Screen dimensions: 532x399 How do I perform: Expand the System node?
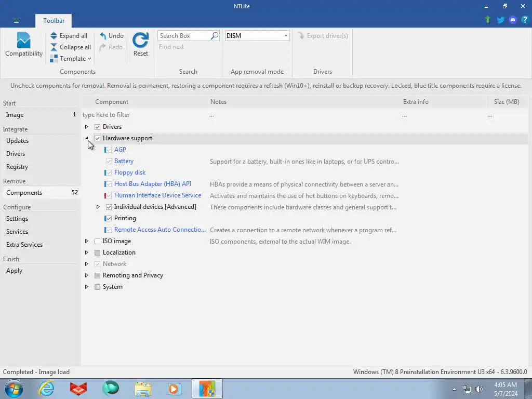(87, 287)
